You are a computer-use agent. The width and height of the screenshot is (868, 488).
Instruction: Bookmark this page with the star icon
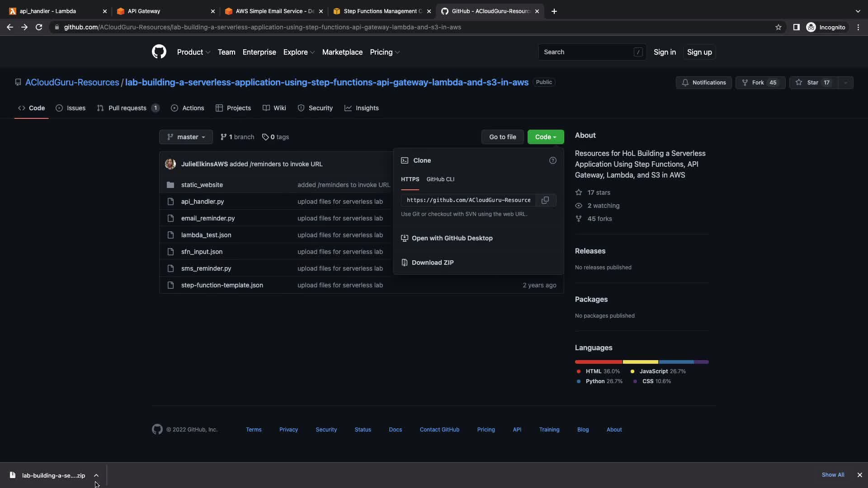[778, 27]
